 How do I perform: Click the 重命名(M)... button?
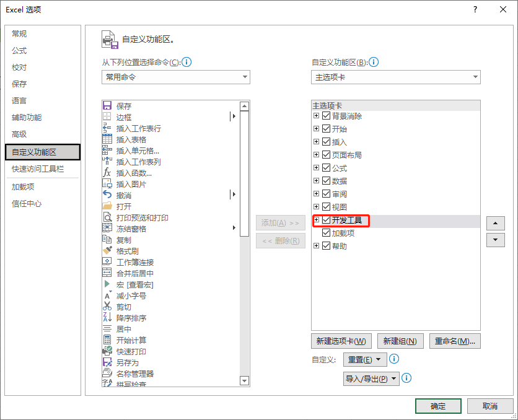455,341
